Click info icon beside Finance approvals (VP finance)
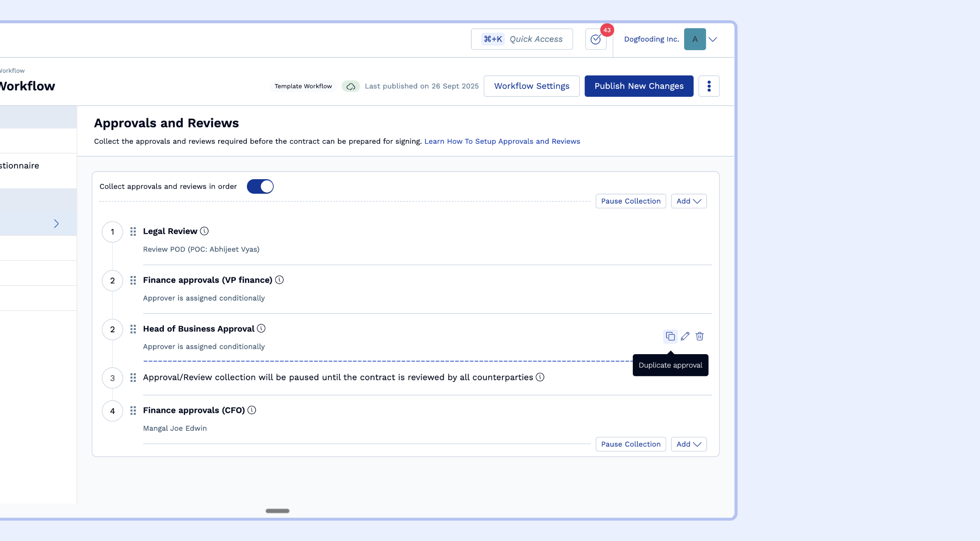The image size is (980, 541). pyautogui.click(x=279, y=280)
